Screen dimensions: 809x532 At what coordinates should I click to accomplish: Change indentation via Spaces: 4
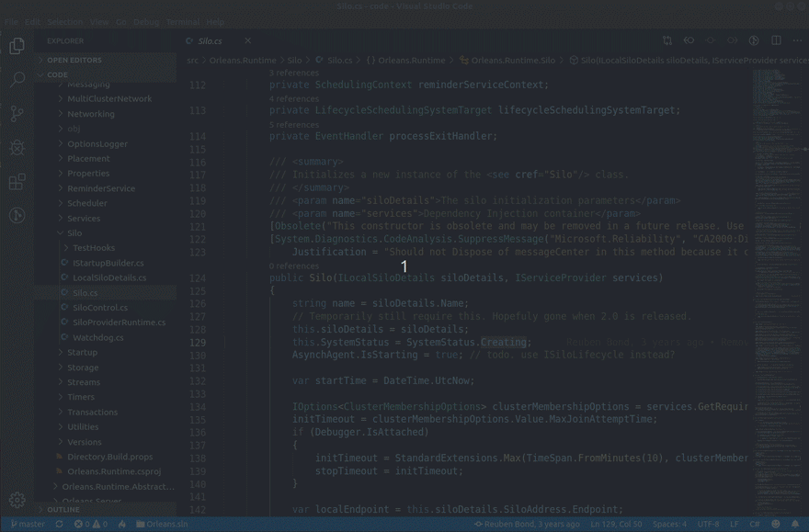pyautogui.click(x=669, y=525)
